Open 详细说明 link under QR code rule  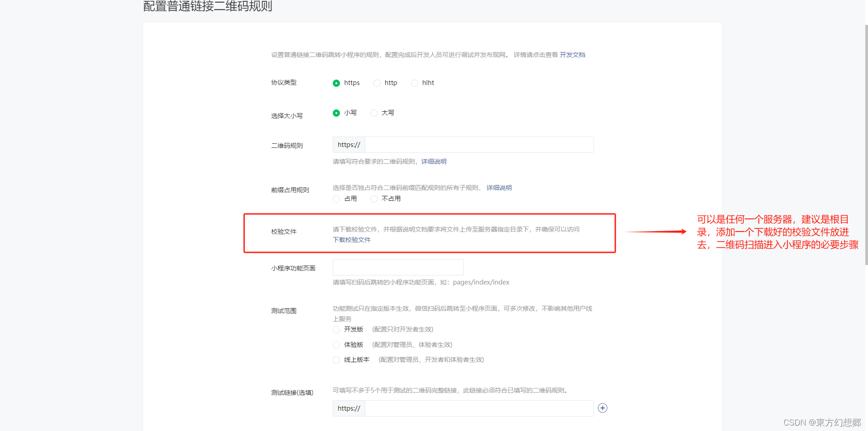click(x=434, y=161)
